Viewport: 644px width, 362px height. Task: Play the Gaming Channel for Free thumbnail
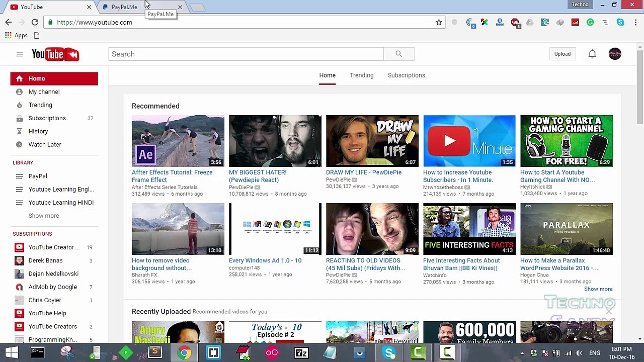click(567, 141)
